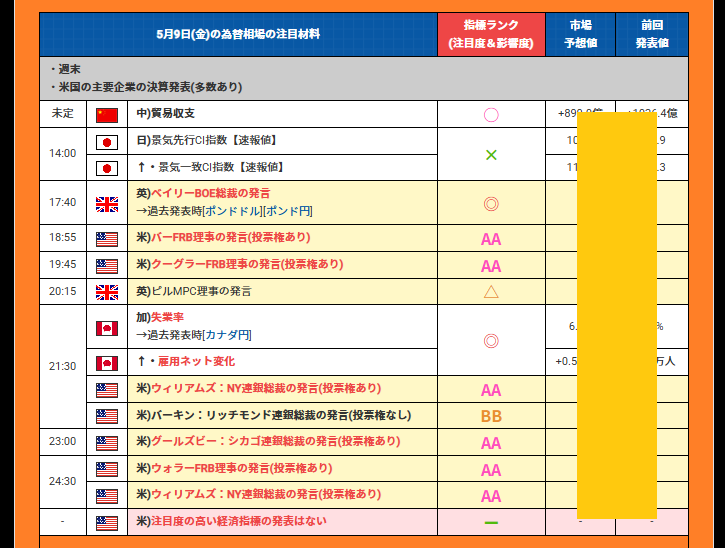Open the ポンドドル past-release link
The width and height of the screenshot is (725, 548).
233,211
